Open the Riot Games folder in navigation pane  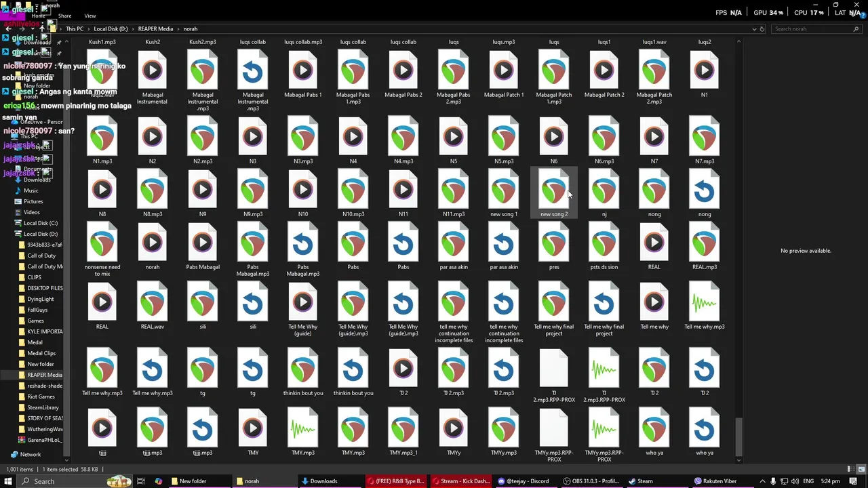(41, 396)
